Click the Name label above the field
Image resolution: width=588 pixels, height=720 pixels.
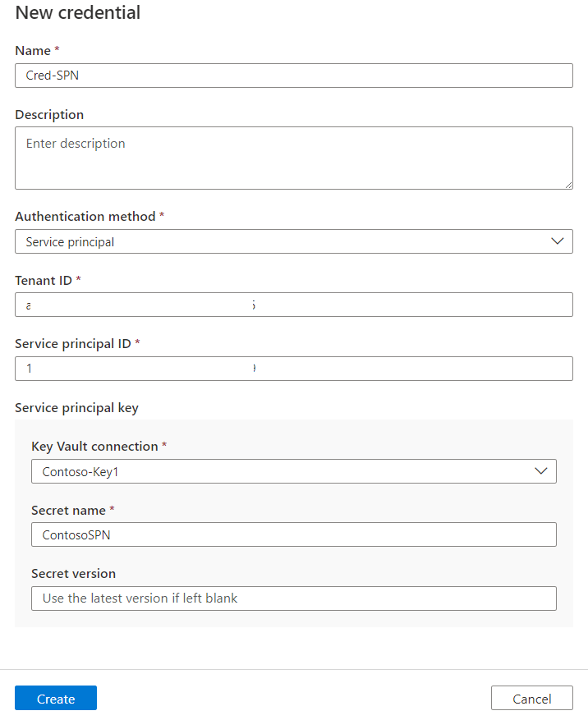30,50
